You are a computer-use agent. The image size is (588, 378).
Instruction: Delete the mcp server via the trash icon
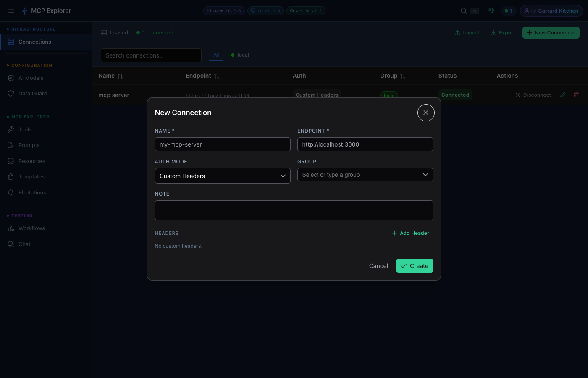(576, 94)
